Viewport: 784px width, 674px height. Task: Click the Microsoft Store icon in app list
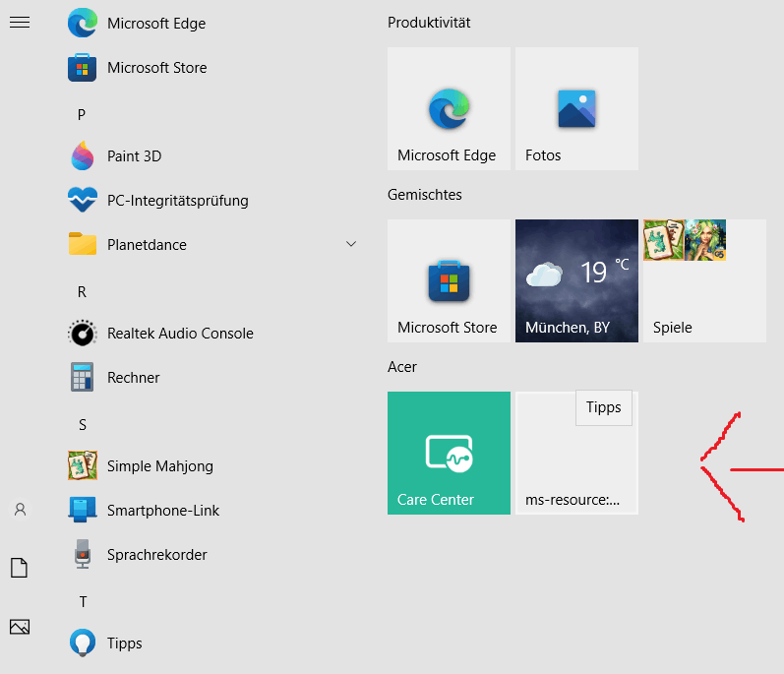coord(83,68)
